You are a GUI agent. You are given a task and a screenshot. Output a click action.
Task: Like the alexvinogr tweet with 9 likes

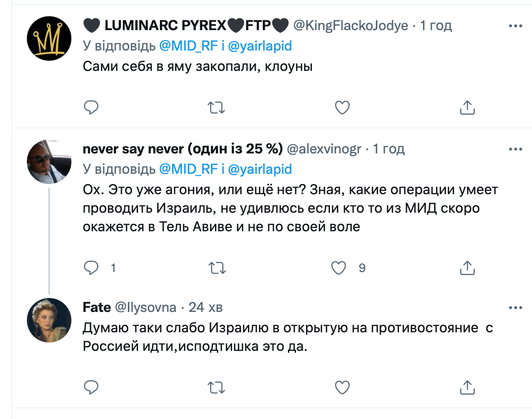point(340,267)
